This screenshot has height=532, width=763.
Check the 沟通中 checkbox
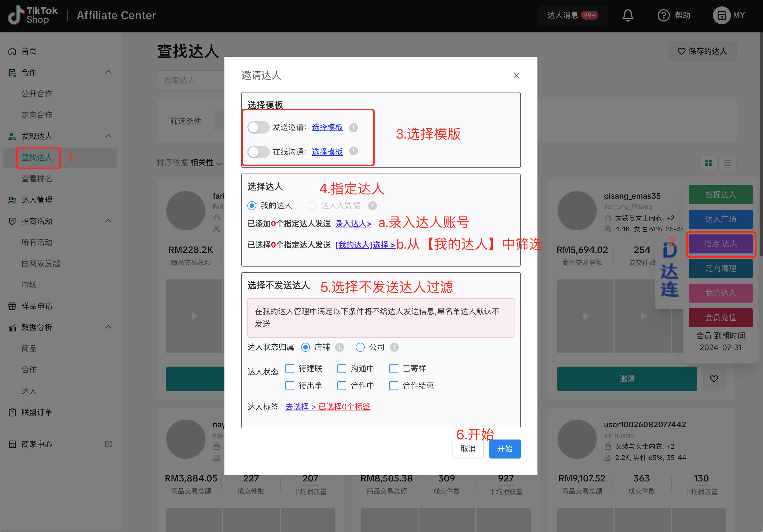[342, 368]
